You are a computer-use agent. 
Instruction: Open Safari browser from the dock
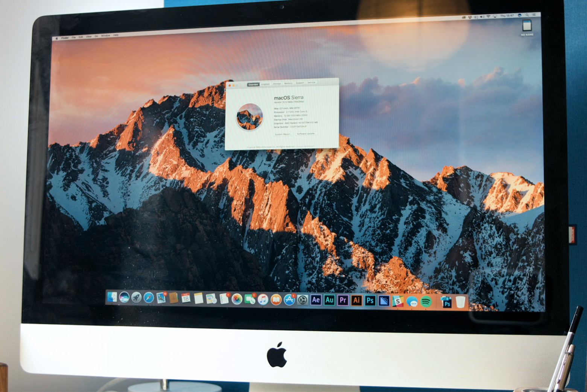pyautogui.click(x=149, y=298)
